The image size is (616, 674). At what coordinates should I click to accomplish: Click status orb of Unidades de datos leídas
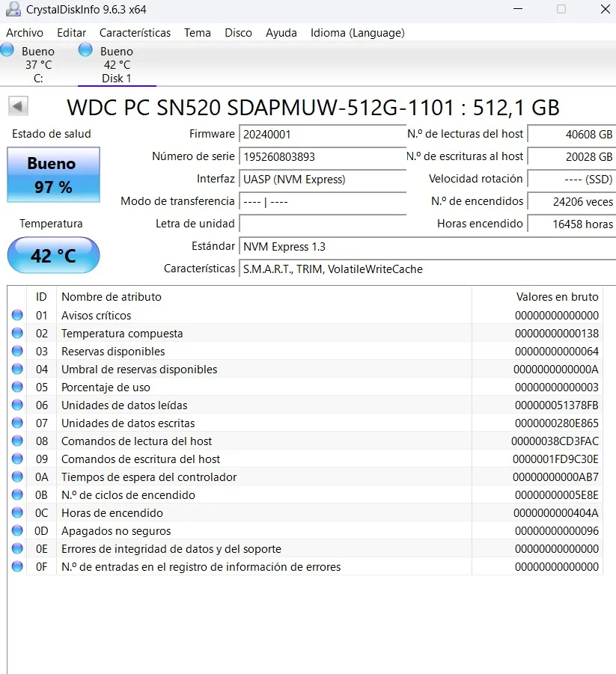(x=17, y=405)
